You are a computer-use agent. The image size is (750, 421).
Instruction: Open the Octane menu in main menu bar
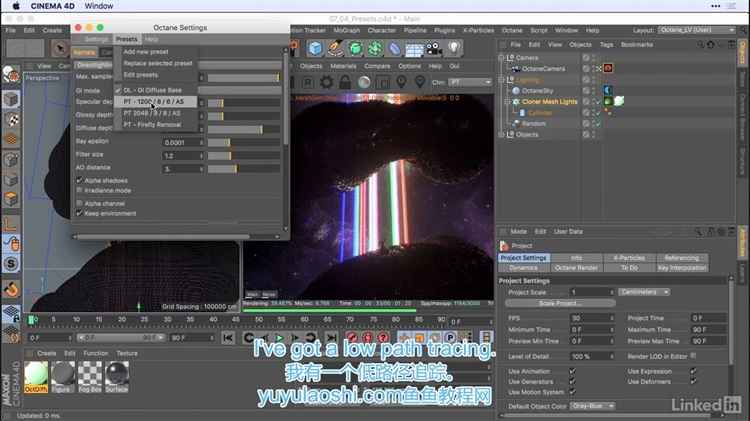click(512, 30)
